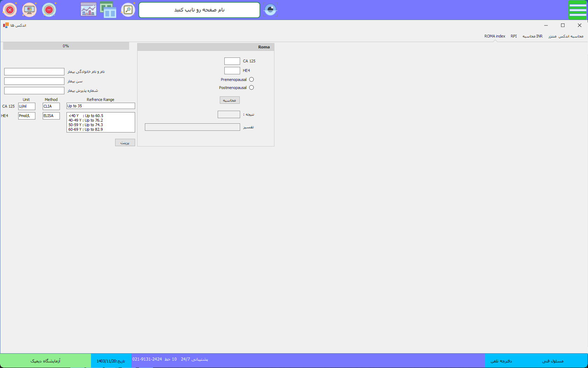Click the محاسبه calculate button

(x=230, y=100)
